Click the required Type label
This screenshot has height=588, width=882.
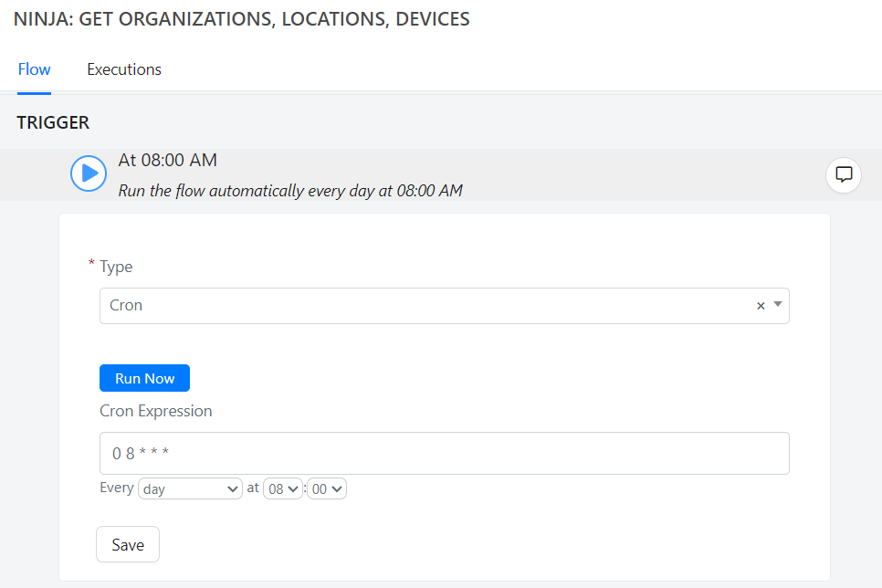(x=110, y=266)
